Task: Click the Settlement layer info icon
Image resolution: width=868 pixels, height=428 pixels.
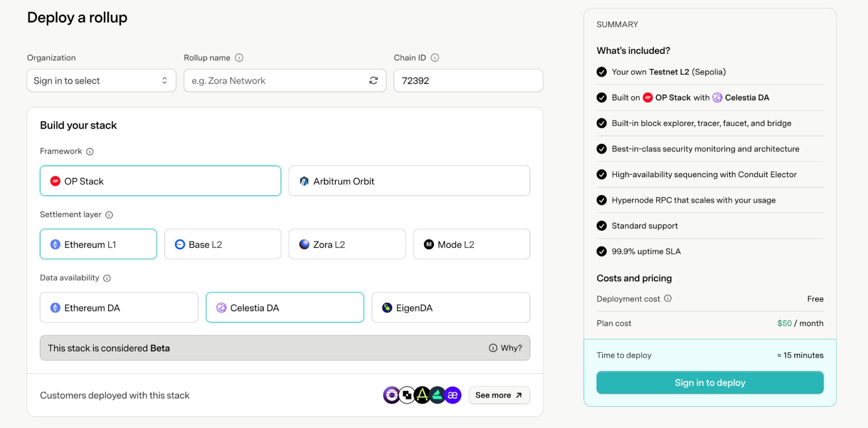Action: [x=109, y=215]
